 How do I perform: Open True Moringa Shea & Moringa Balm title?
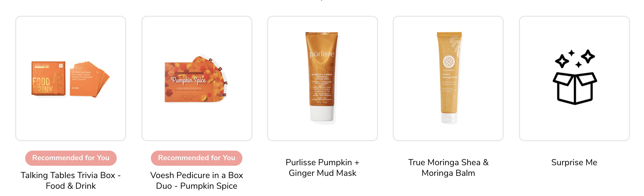(448, 168)
